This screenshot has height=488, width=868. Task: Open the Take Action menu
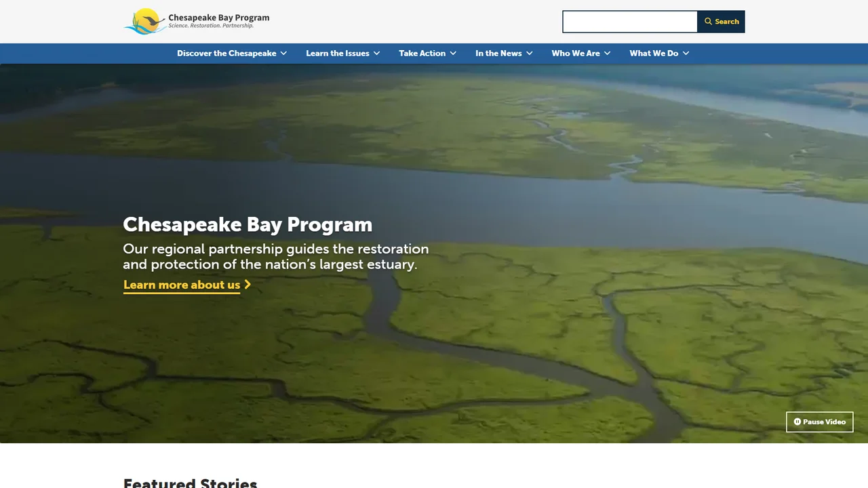(x=422, y=53)
